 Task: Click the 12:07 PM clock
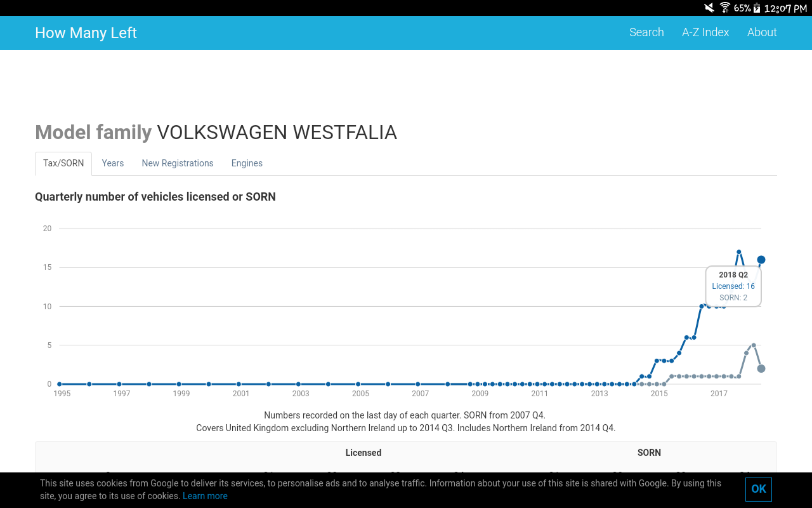pyautogui.click(x=785, y=8)
